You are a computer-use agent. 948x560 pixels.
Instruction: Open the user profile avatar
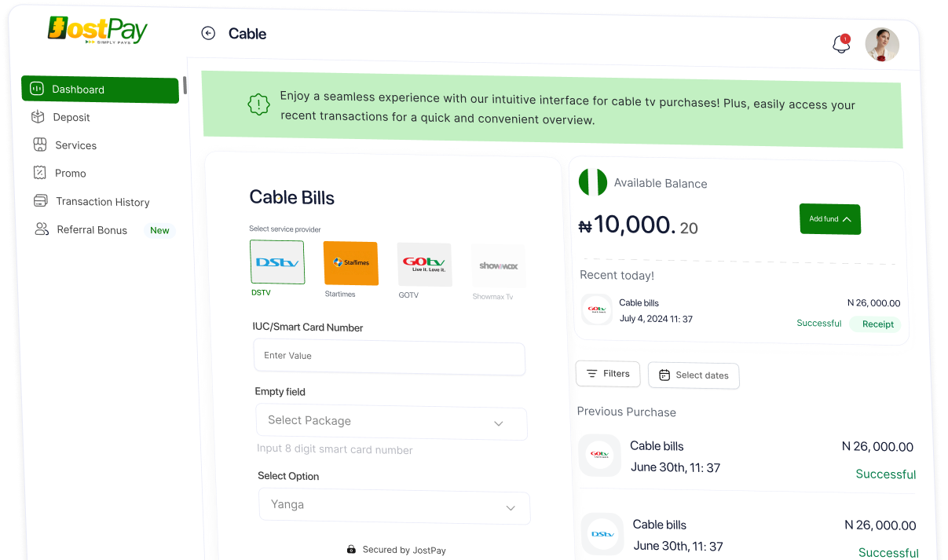click(x=881, y=45)
